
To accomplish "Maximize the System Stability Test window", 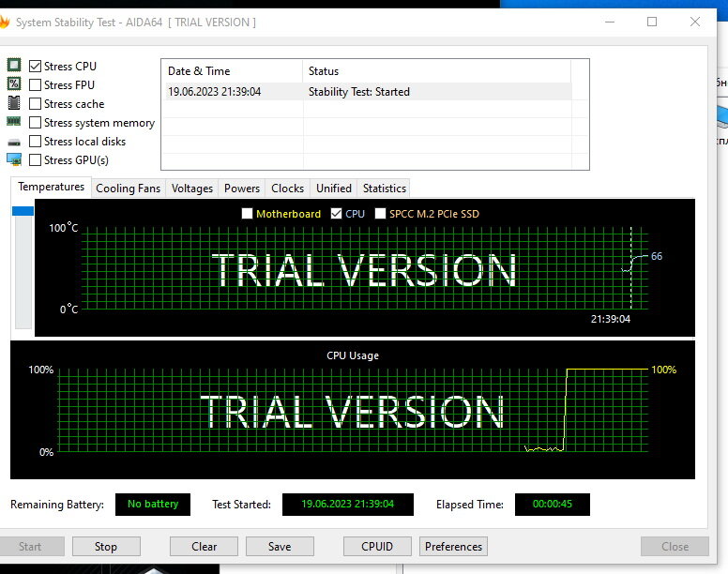I will (652, 22).
